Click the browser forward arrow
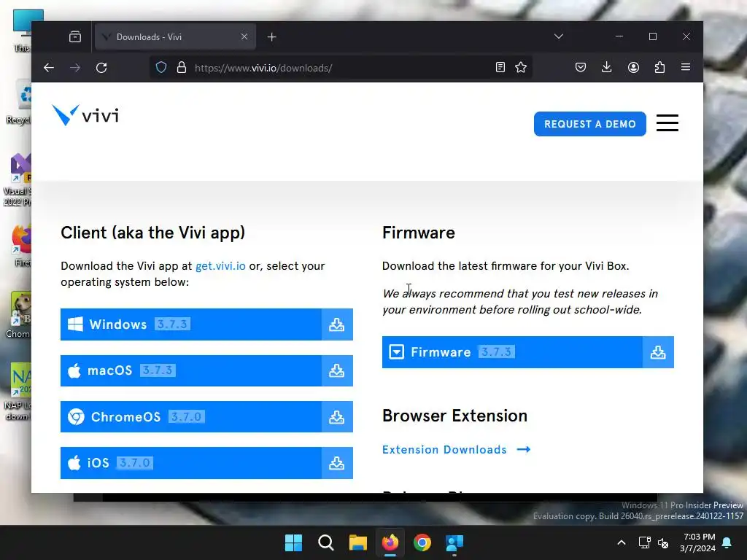The height and width of the screenshot is (560, 747). point(75,68)
